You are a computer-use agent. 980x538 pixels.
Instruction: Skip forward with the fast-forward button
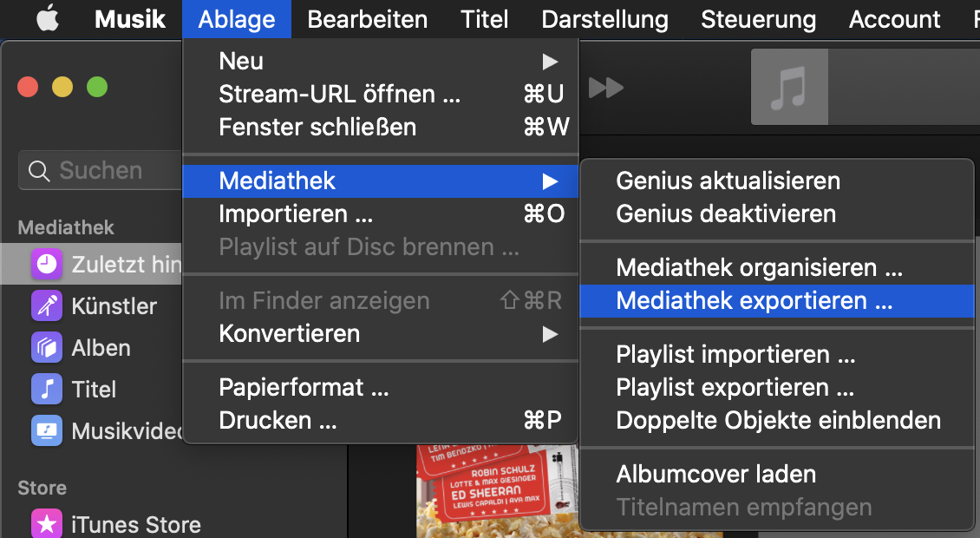(605, 88)
